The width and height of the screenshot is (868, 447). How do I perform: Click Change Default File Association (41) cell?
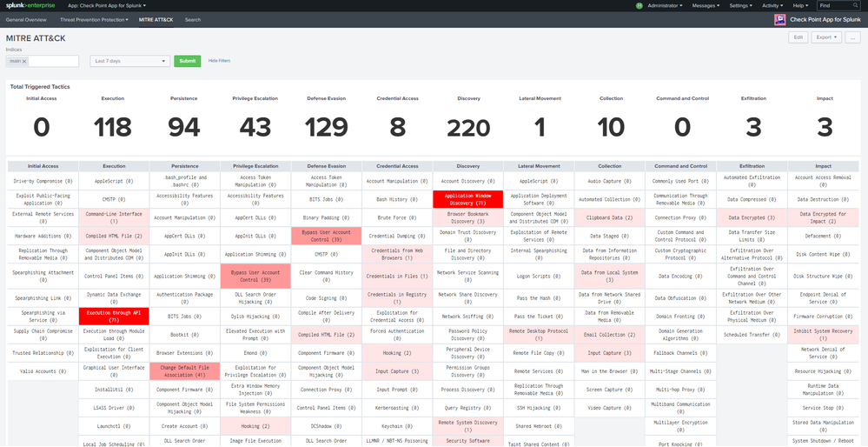pyautogui.click(x=185, y=371)
